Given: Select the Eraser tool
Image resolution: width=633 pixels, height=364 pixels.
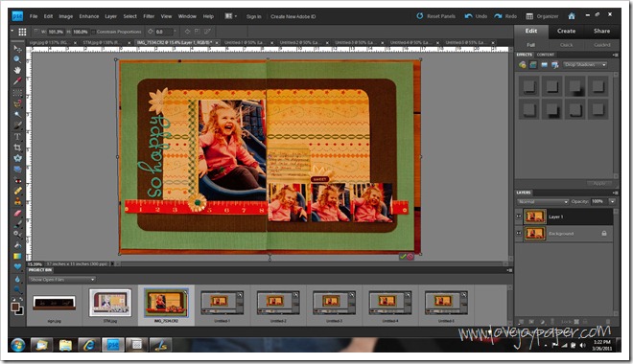Looking at the screenshot, I should [17, 213].
